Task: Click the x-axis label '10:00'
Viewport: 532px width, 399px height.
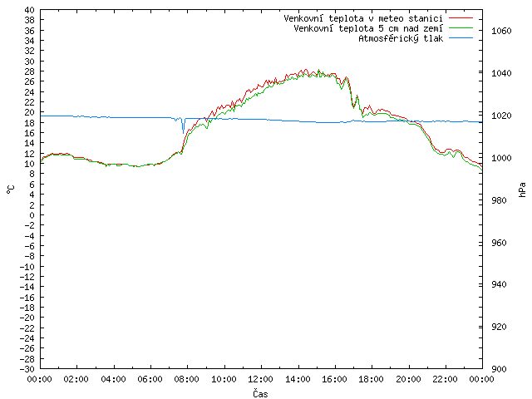Action: 224,379
